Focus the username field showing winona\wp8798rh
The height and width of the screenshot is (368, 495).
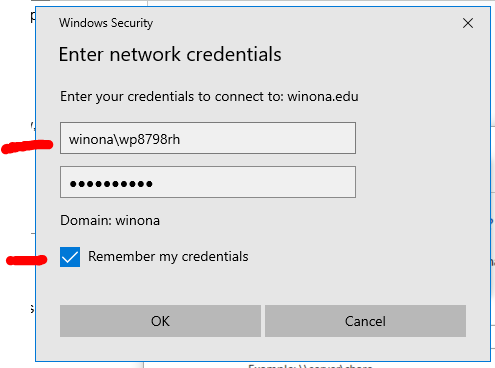tap(208, 138)
